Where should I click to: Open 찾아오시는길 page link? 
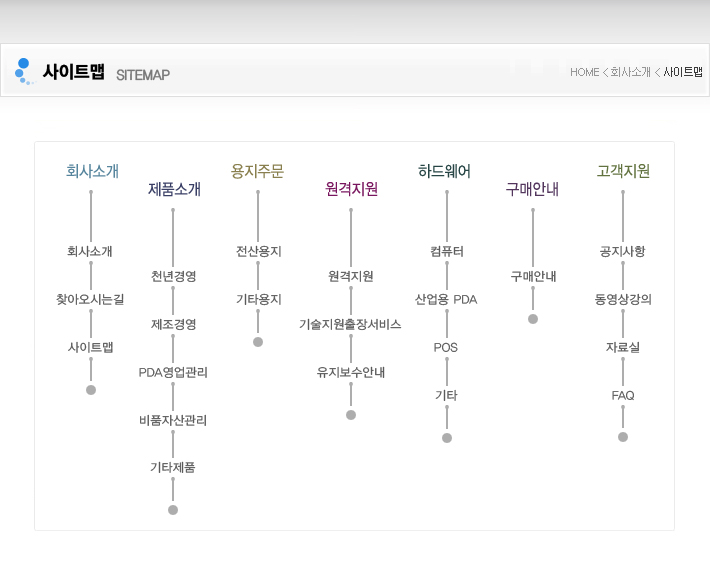[90, 299]
